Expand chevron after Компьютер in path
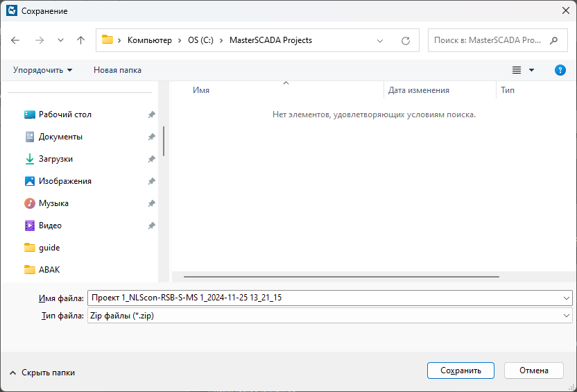The width and height of the screenshot is (577, 392). pyautogui.click(x=180, y=40)
